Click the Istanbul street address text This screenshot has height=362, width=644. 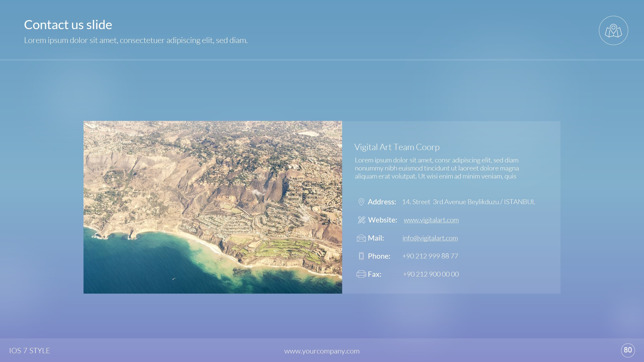point(468,202)
